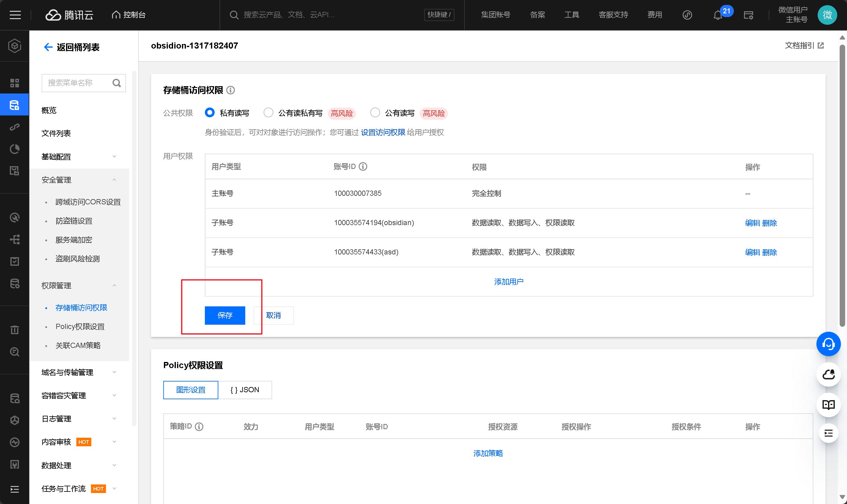This screenshot has width=847, height=504.
Task: Expand the 基础配置 menu section
Action: pyautogui.click(x=79, y=157)
